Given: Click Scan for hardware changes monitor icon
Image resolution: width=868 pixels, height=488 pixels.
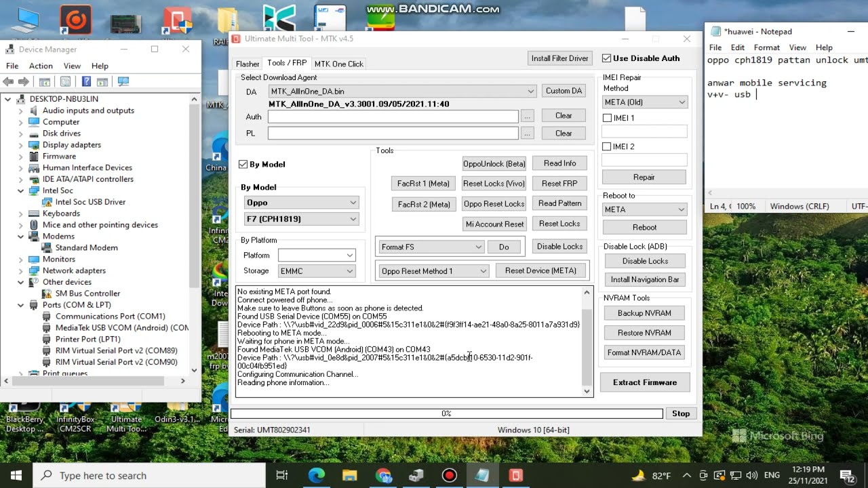Looking at the screenshot, I should pyautogui.click(x=123, y=82).
